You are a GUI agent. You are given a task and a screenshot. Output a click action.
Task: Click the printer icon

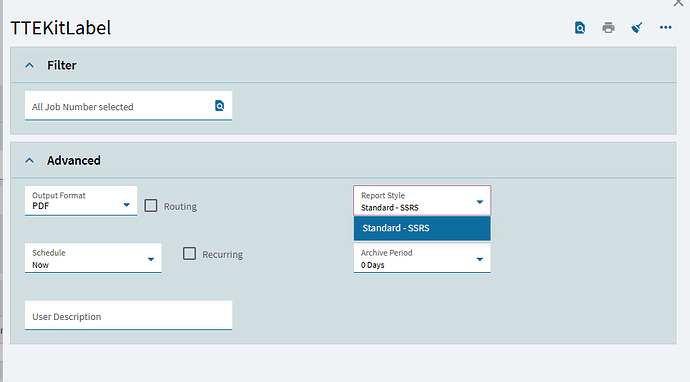(608, 28)
